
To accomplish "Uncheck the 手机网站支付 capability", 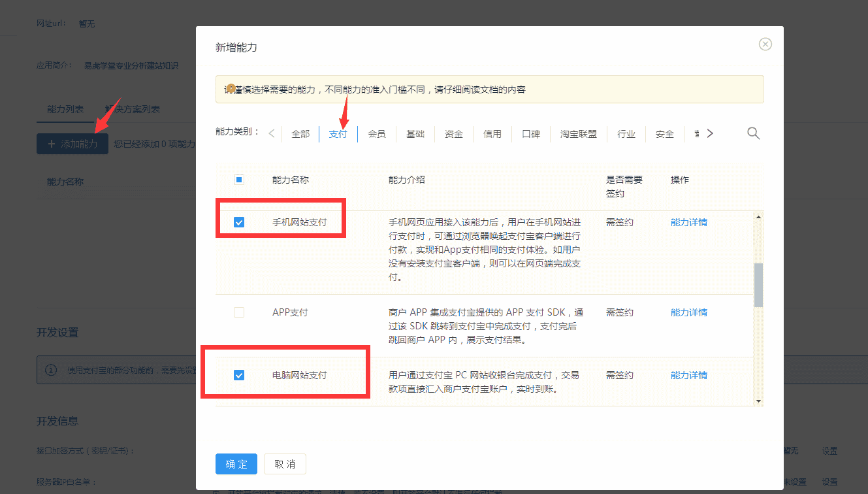I will pyautogui.click(x=239, y=222).
